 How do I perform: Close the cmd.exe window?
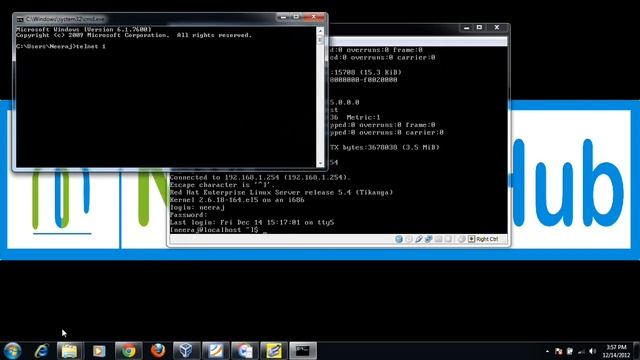point(314,17)
